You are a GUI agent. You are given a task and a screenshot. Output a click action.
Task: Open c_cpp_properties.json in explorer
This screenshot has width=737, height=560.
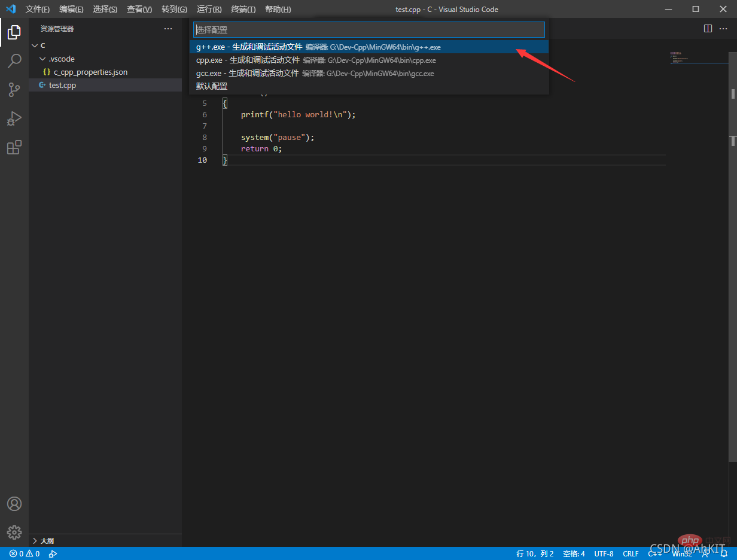90,72
